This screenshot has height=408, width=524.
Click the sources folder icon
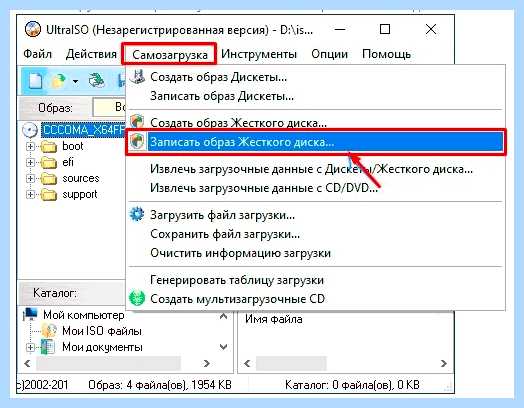point(49,178)
